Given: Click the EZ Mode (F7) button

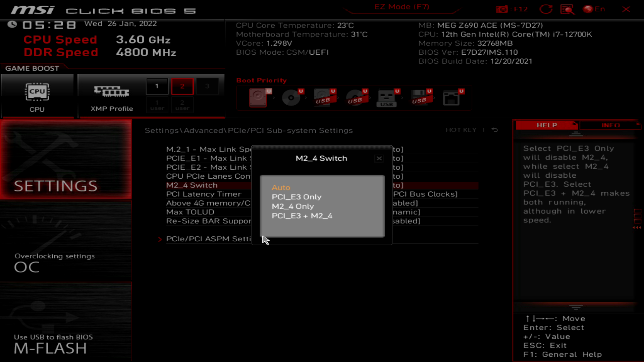Looking at the screenshot, I should pos(402,7).
